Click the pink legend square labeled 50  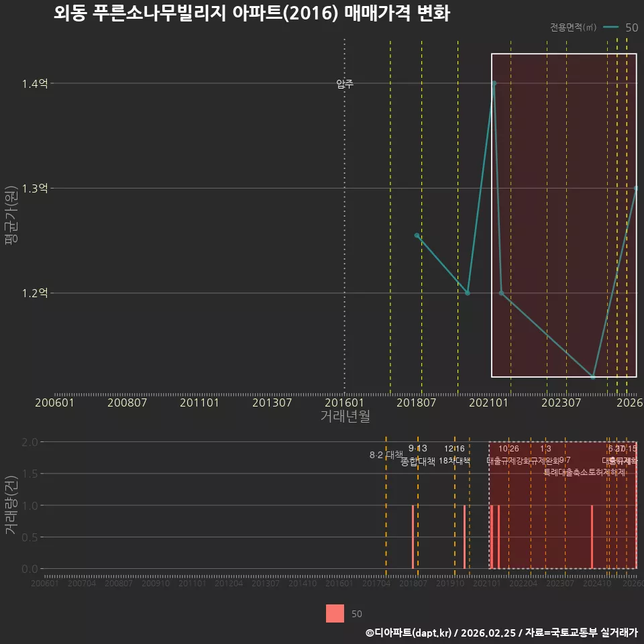(335, 614)
